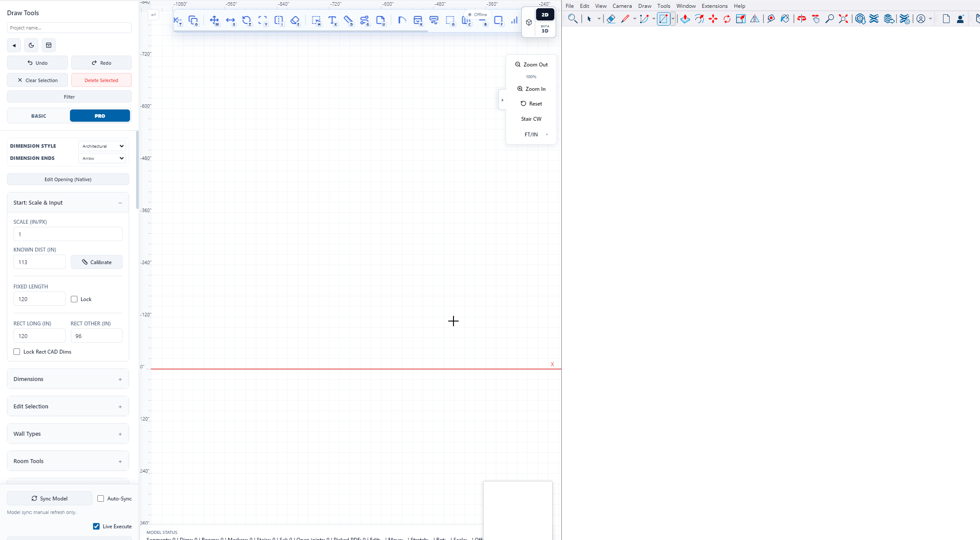Image resolution: width=980 pixels, height=540 pixels.
Task: Click the selection window tool marked H
Action: coord(317,20)
